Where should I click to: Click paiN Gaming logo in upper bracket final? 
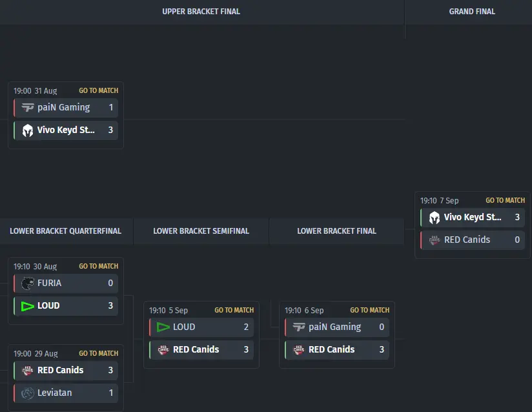pyautogui.click(x=27, y=108)
